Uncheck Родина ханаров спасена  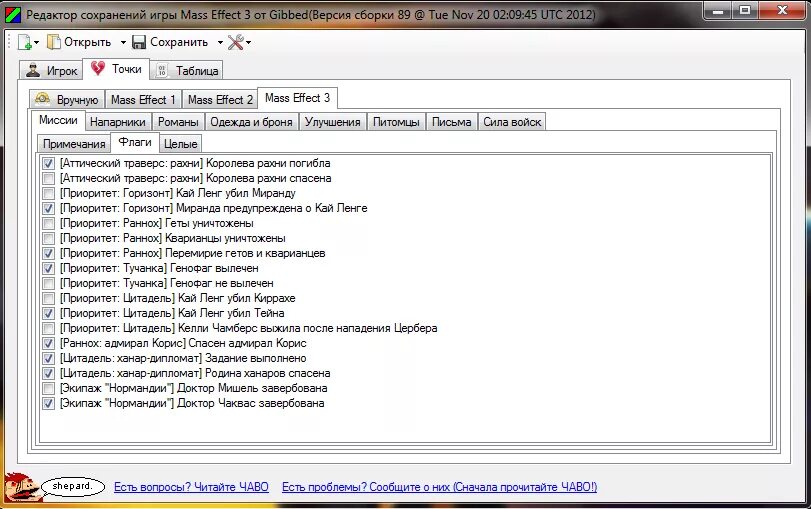tap(49, 373)
